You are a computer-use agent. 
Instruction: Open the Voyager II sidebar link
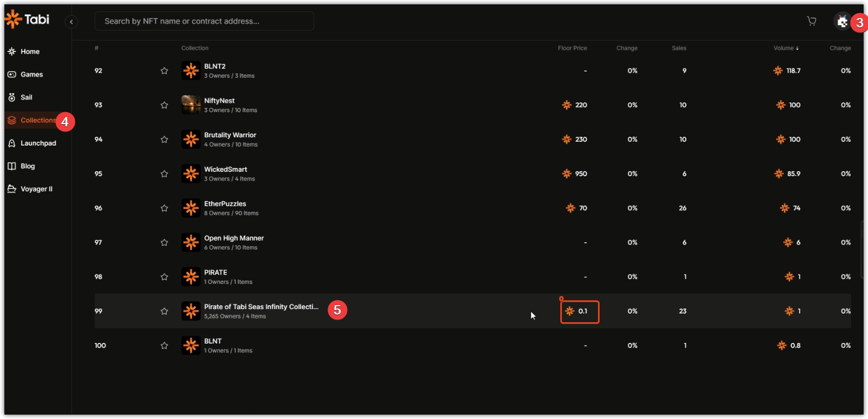coord(36,189)
